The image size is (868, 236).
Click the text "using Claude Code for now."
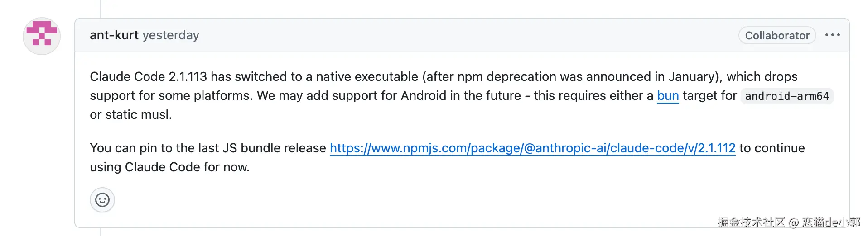169,167
